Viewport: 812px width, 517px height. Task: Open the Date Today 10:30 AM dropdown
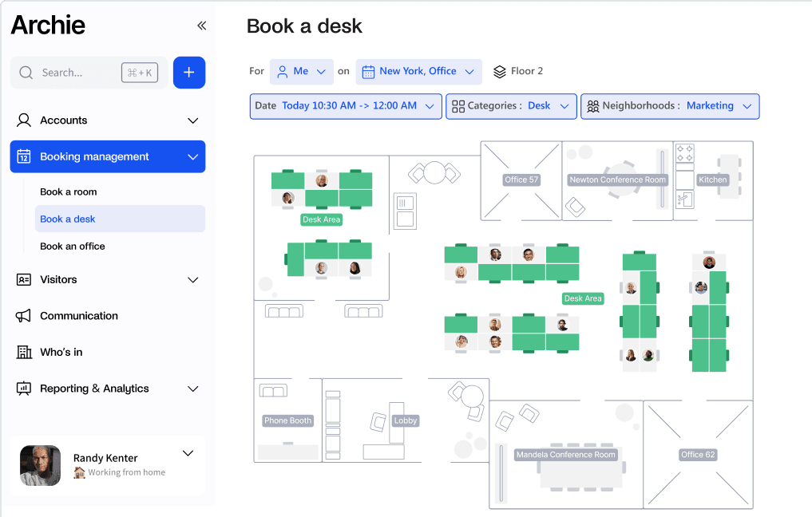click(x=345, y=105)
